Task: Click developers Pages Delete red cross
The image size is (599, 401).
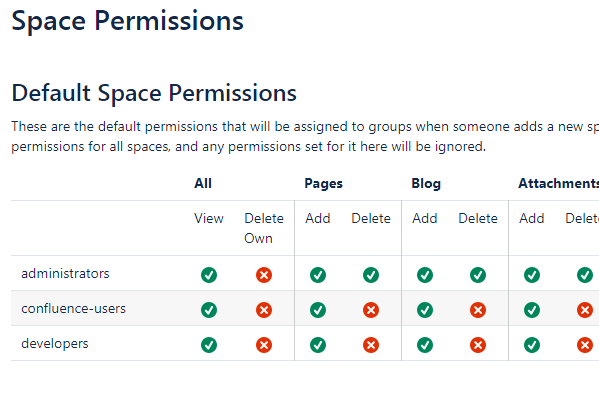Action: tap(371, 345)
